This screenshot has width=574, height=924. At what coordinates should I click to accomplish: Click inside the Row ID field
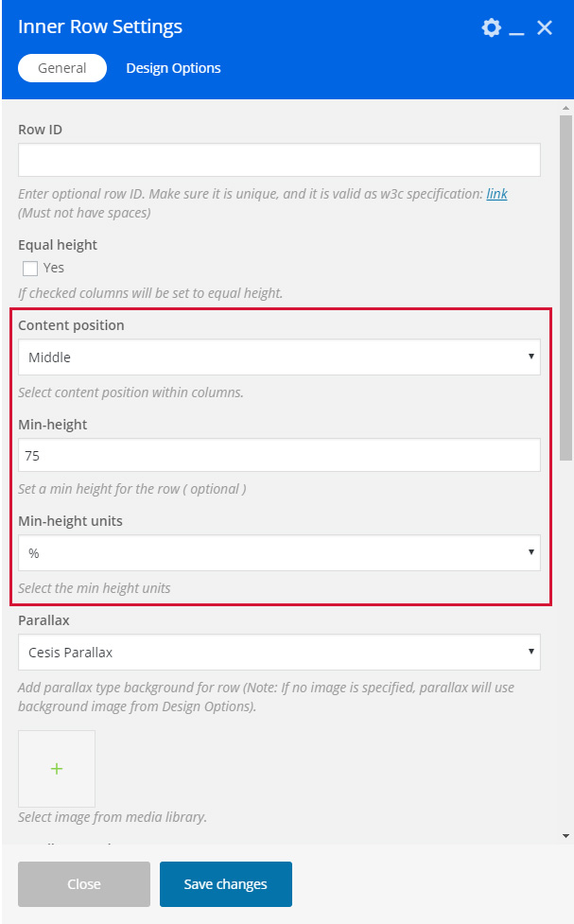click(x=279, y=159)
